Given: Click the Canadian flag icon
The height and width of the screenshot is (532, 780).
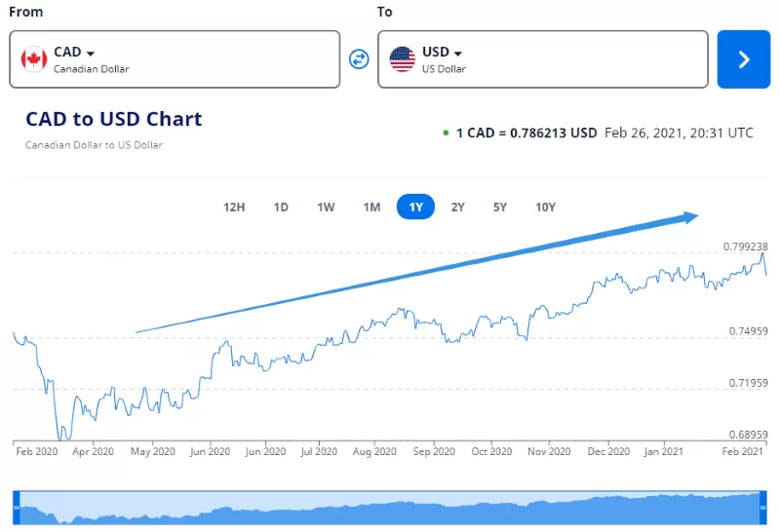Looking at the screenshot, I should (34, 59).
